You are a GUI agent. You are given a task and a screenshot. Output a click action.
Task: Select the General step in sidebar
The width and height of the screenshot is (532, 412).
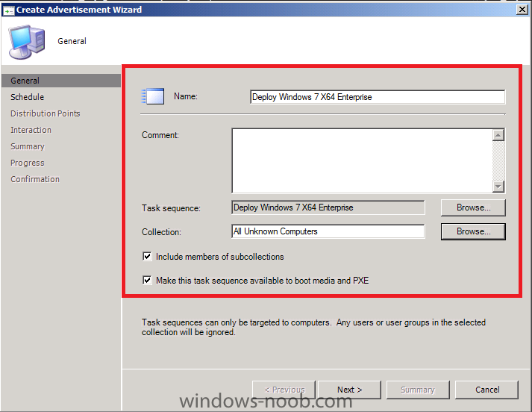(x=60, y=81)
